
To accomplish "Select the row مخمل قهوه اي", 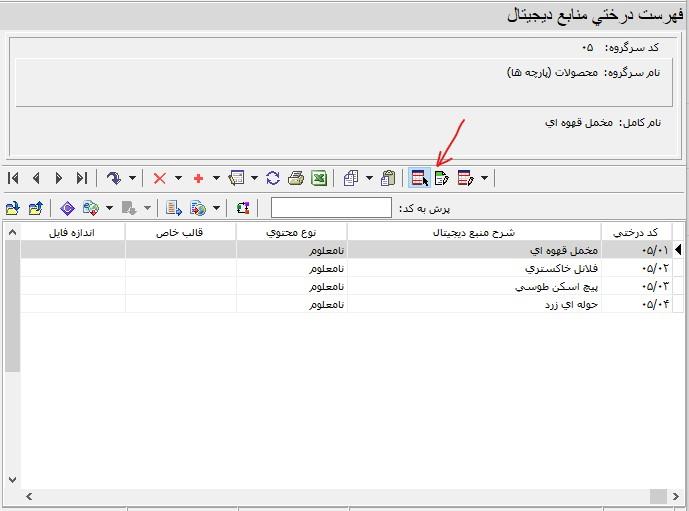I will pos(474,250).
